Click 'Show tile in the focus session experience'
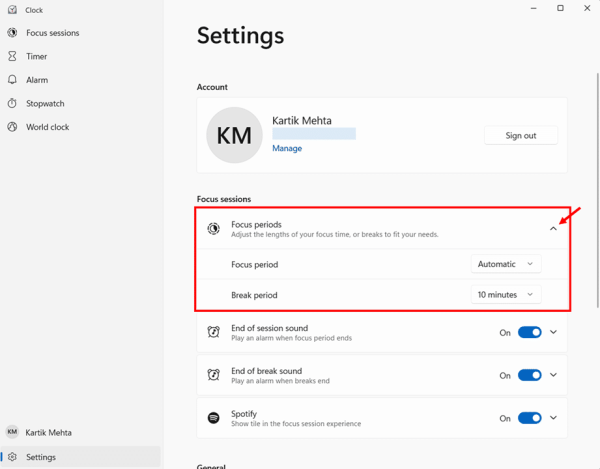 pos(296,424)
